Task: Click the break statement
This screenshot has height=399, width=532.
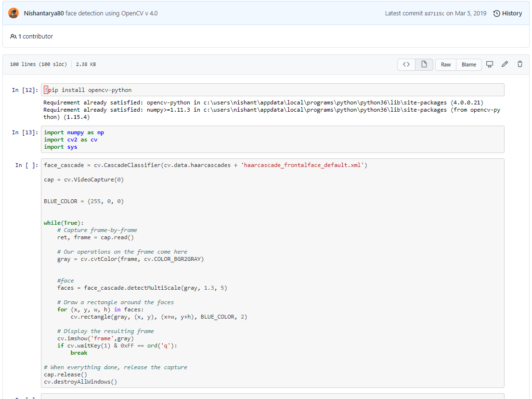Action: [x=78, y=353]
